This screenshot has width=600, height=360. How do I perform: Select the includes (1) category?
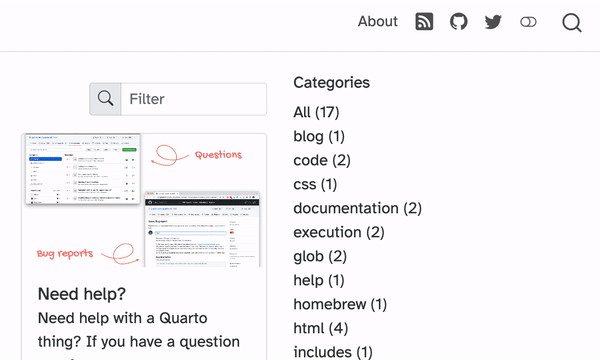pyautogui.click(x=333, y=352)
